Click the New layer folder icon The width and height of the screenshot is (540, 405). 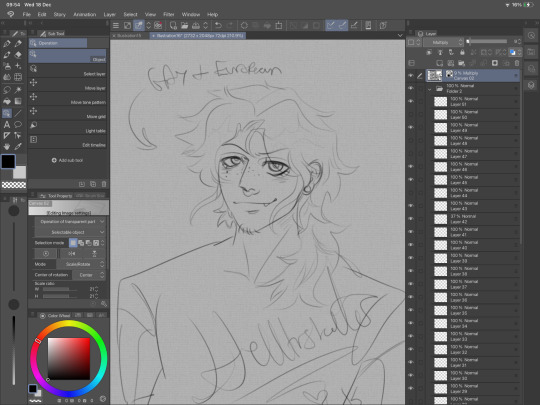pos(461,63)
